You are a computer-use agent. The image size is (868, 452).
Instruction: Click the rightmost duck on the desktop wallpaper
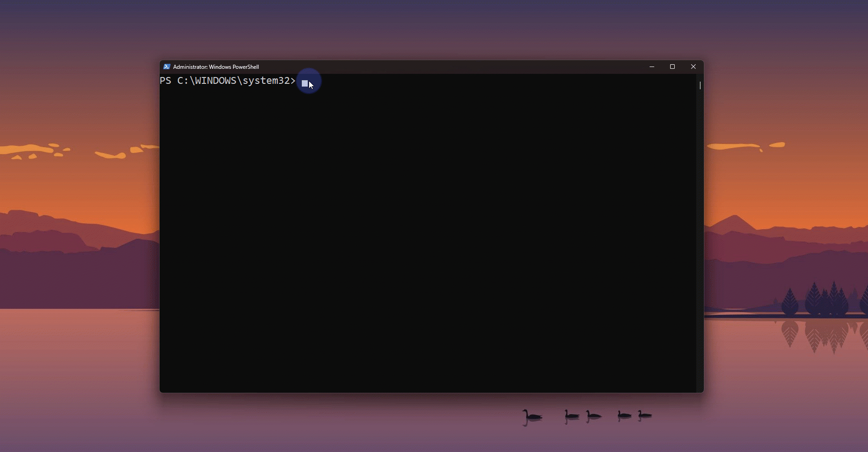point(645,414)
